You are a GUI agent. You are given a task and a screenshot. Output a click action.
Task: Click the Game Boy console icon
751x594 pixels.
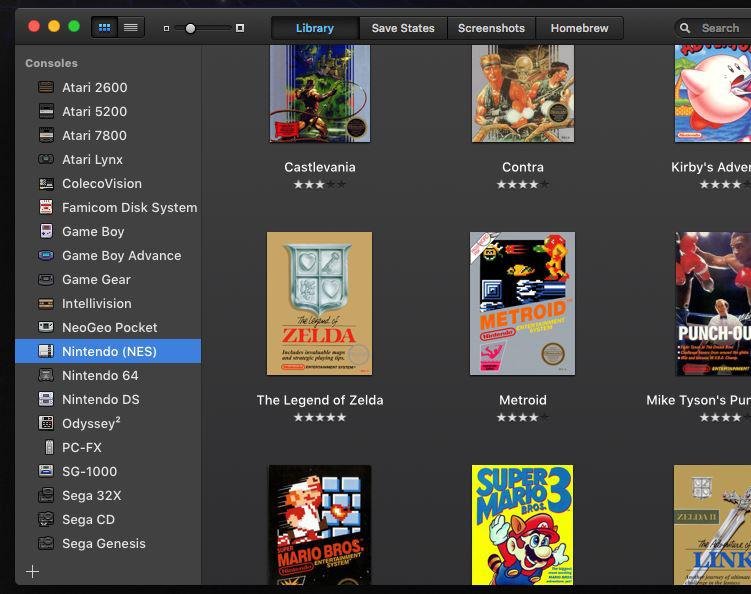point(46,231)
